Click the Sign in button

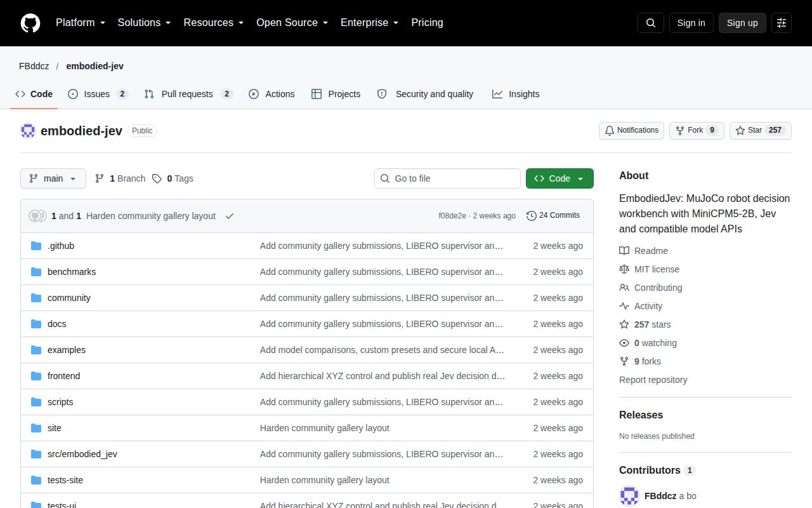tap(691, 23)
